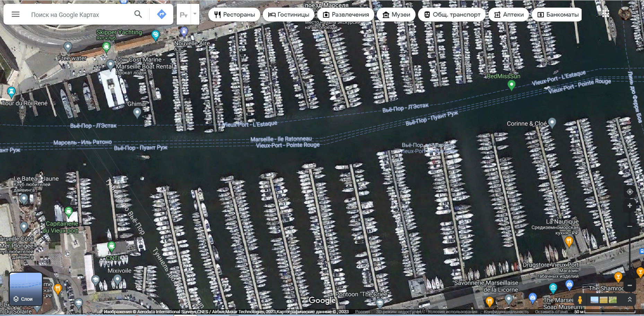Open the main hamburger menu
This screenshot has width=644, height=316.
[x=16, y=15]
